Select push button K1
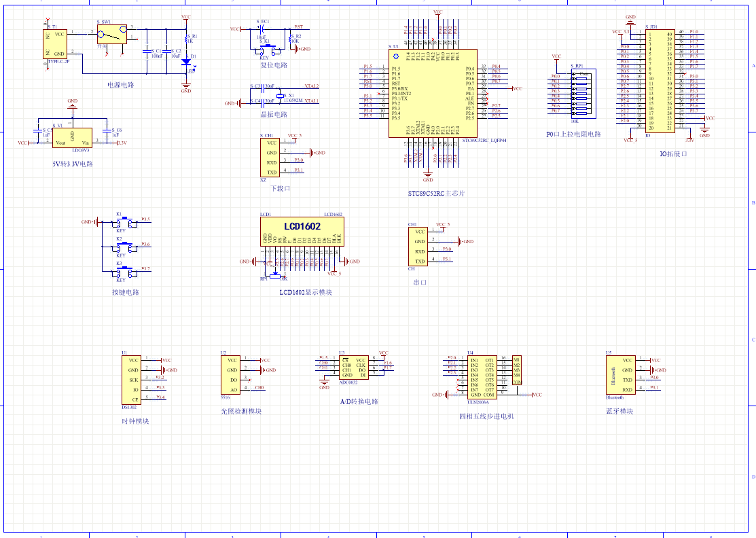 [124, 223]
